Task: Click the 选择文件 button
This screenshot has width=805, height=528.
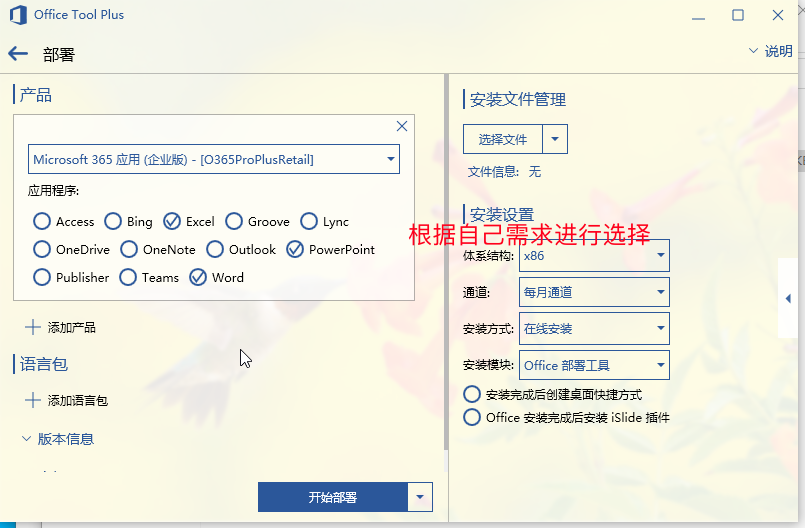Action: (x=503, y=139)
